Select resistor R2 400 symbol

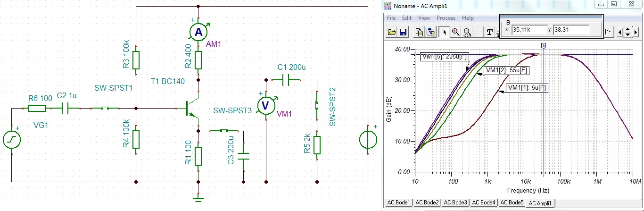(x=198, y=60)
